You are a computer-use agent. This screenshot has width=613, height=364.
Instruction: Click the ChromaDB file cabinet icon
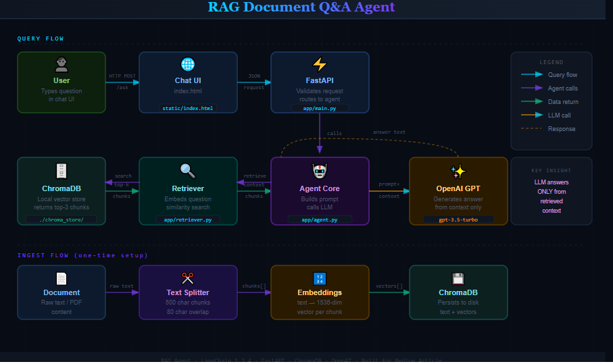(62, 171)
